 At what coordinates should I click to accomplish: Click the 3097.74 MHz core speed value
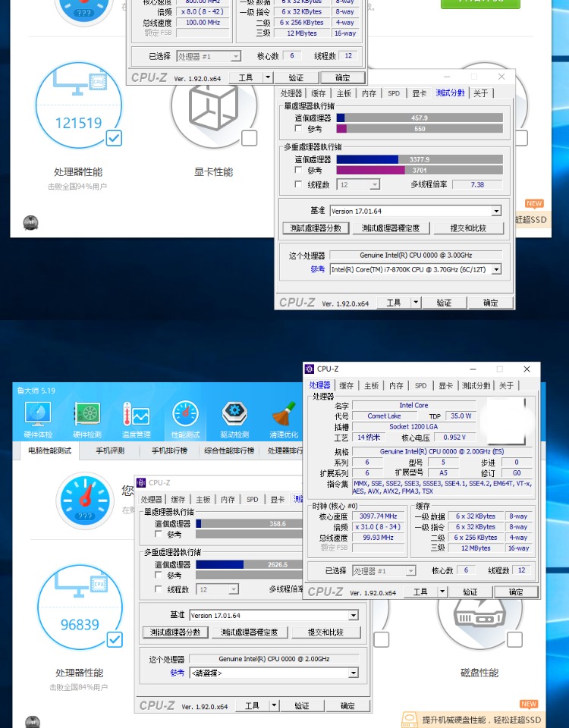(x=378, y=516)
